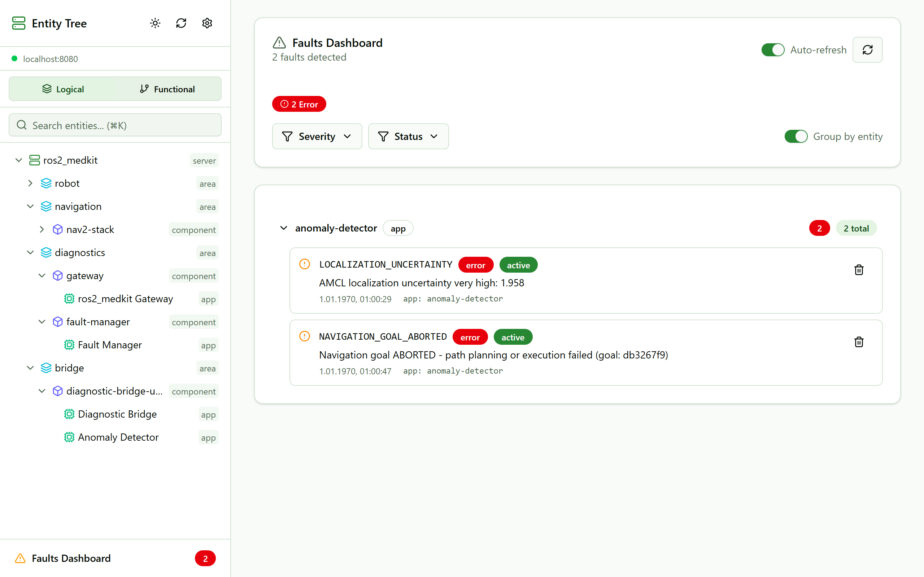Switch to the Functional view tab
The image size is (924, 577).
click(x=167, y=89)
